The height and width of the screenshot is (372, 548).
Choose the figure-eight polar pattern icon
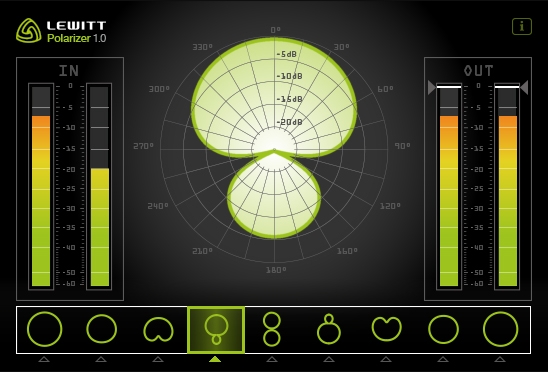tap(272, 329)
